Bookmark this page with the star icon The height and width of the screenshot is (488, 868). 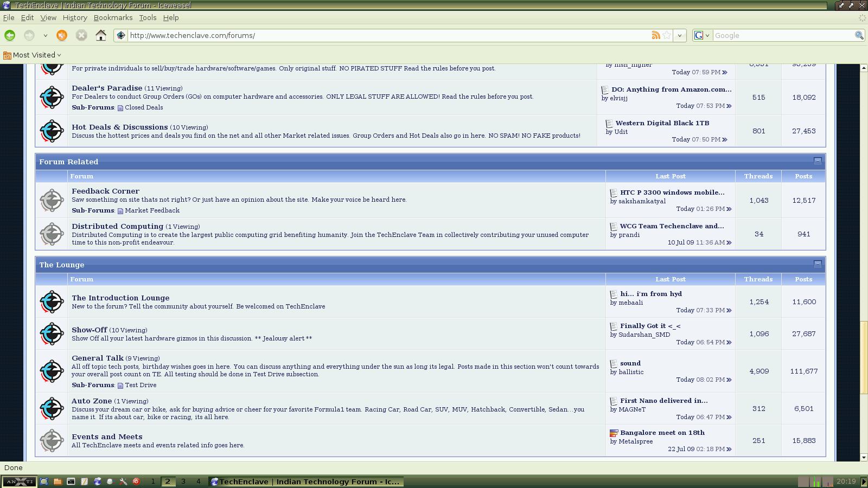tap(667, 35)
